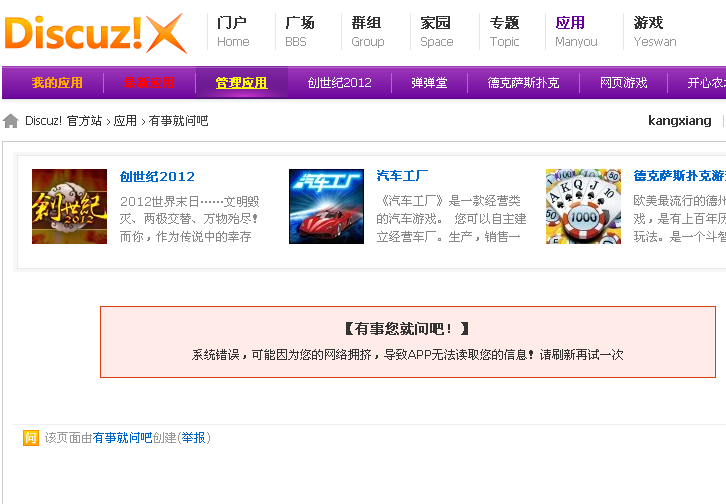This screenshot has height=504, width=726.
Task: Click the Discuz! X logo
Action: point(95,33)
